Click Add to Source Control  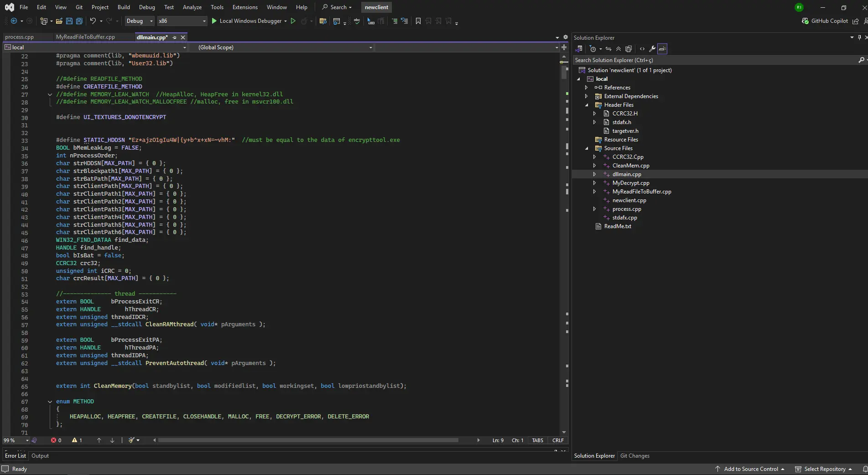point(749,469)
